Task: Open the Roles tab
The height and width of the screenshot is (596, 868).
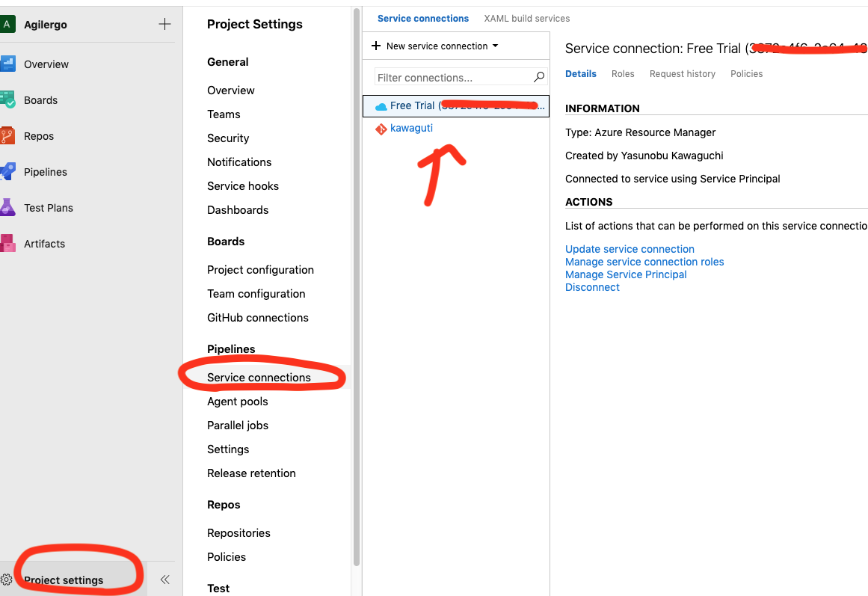Action: (623, 74)
